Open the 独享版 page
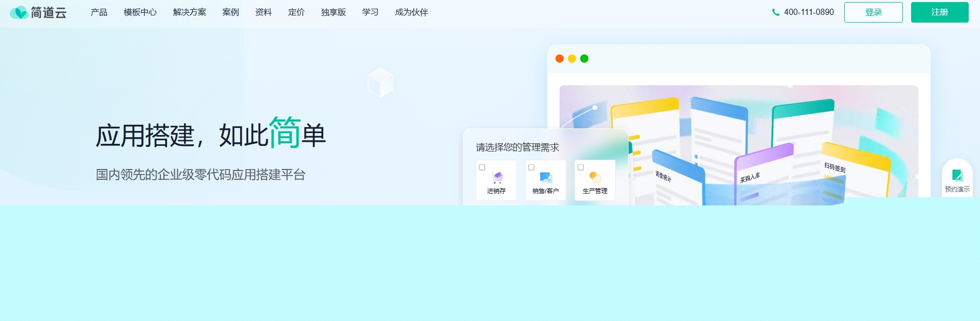Screen dimensions: 980x321 (x=334, y=12)
